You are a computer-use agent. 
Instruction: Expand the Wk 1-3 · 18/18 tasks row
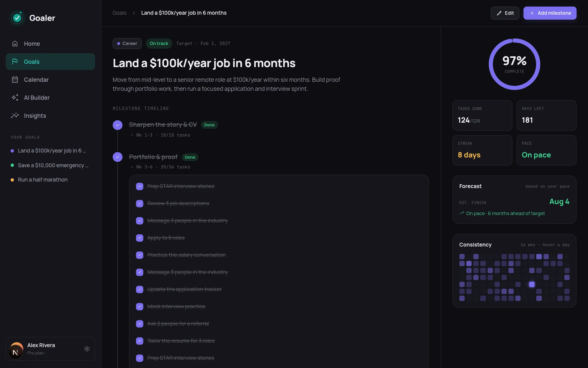point(160,135)
